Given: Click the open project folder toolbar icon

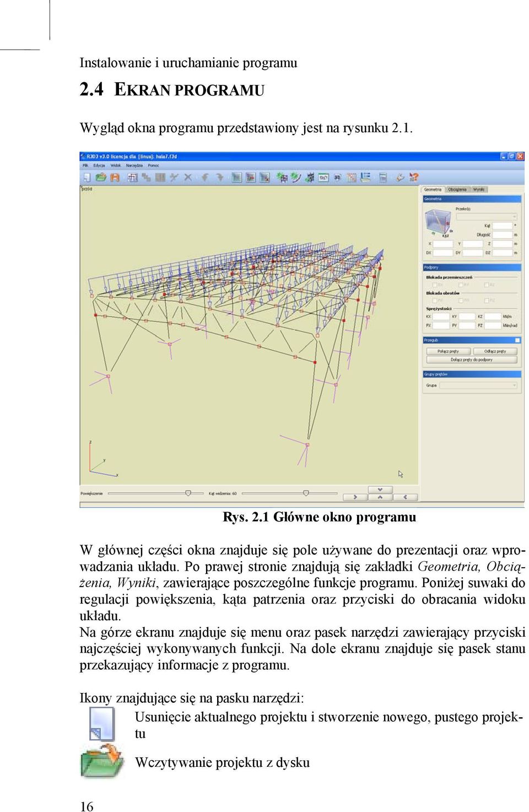Looking at the screenshot, I should pos(101,178).
